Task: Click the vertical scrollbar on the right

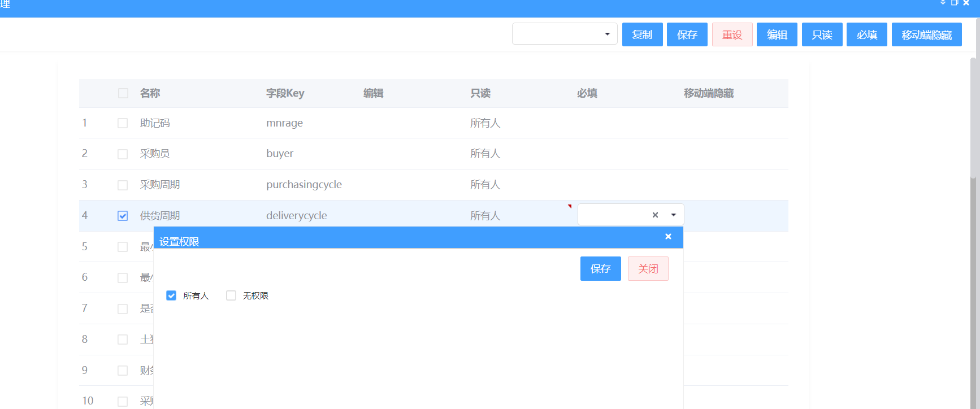Action: point(973,226)
